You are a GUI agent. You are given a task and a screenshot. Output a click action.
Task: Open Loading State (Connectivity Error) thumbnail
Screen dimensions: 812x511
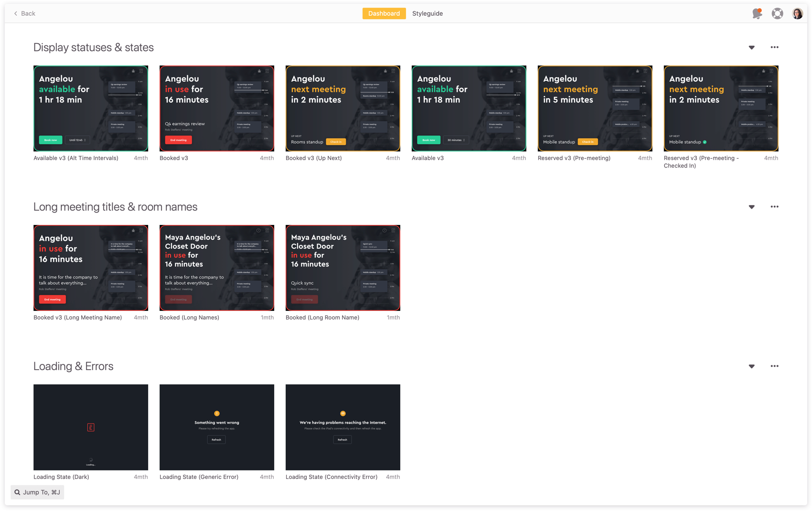pyautogui.click(x=343, y=427)
